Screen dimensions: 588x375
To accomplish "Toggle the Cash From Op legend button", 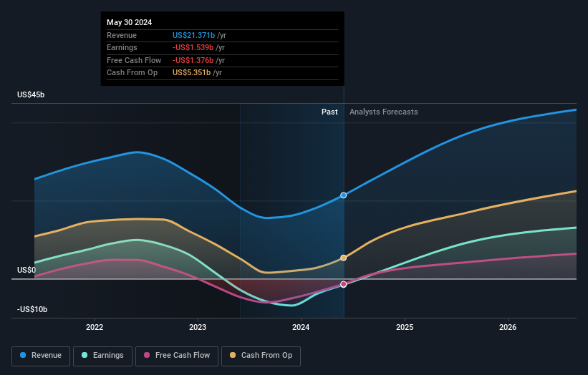I will point(261,356).
